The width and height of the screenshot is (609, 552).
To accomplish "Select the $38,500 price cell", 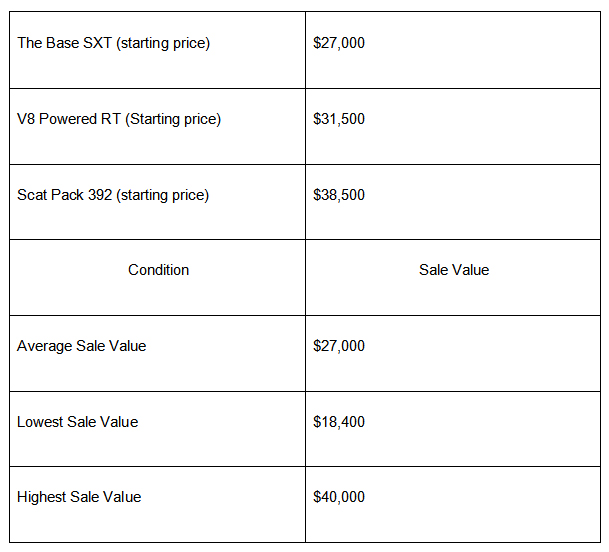I will (x=339, y=195).
